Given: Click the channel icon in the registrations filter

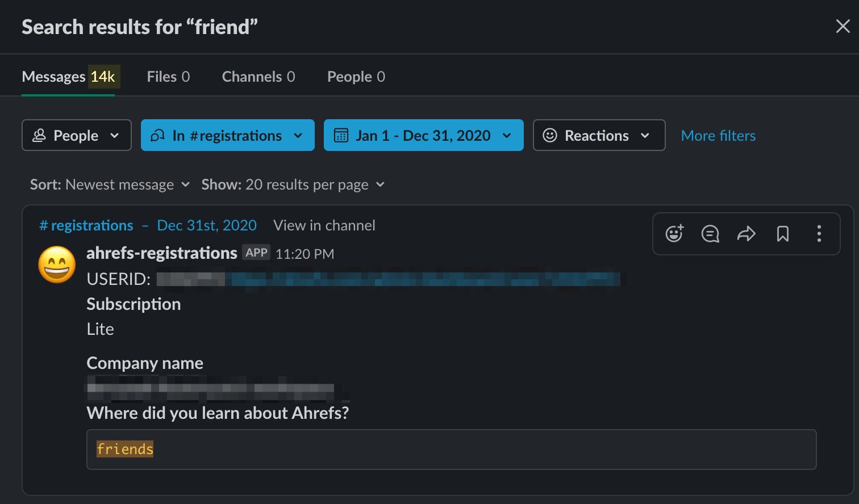Looking at the screenshot, I should [x=157, y=135].
